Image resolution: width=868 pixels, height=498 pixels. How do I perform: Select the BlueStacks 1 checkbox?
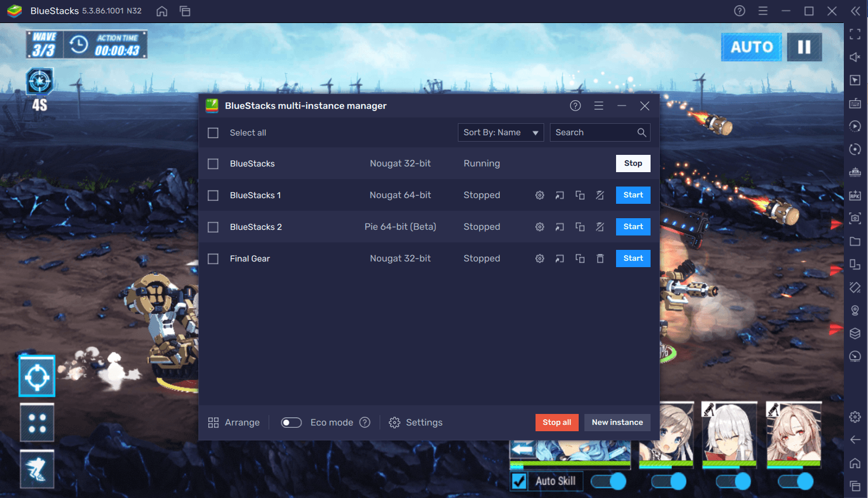pyautogui.click(x=213, y=196)
